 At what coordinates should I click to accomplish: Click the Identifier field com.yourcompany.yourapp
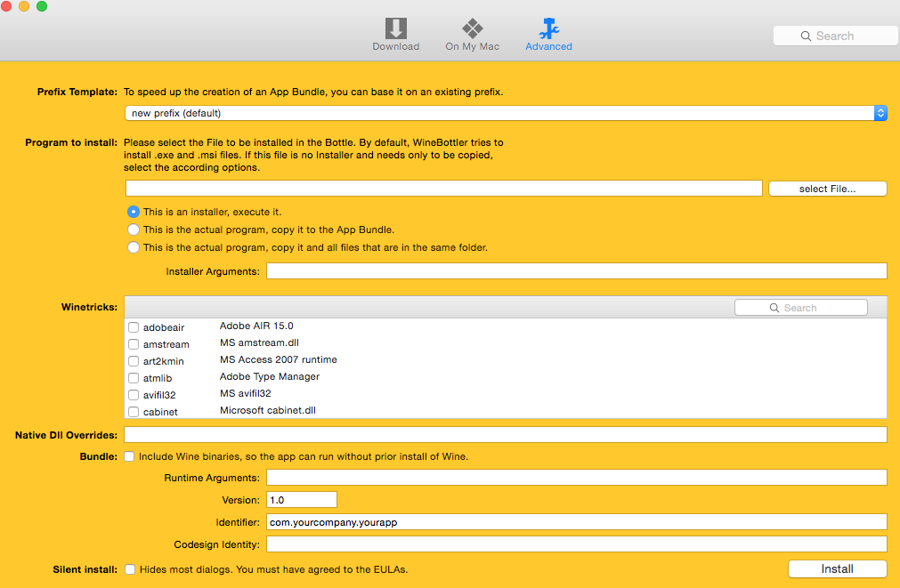(x=576, y=522)
